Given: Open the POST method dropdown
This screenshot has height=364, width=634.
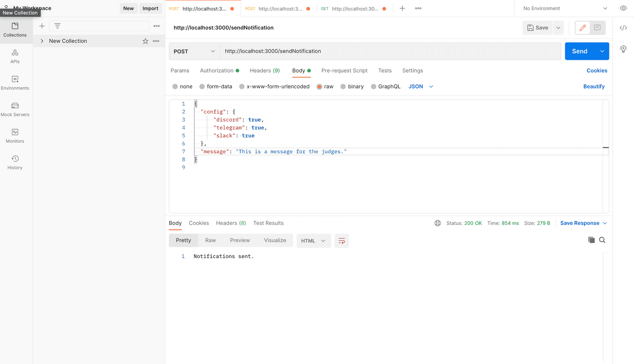Looking at the screenshot, I should pos(195,51).
